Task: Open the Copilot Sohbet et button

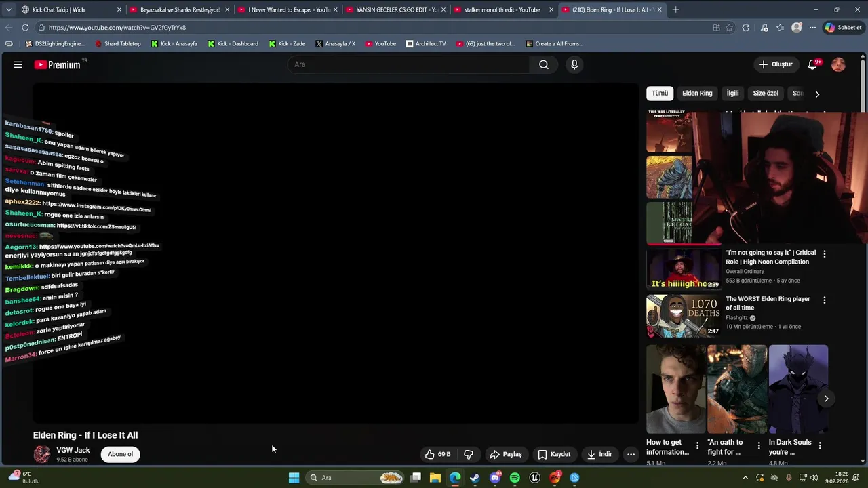Action: point(843,28)
